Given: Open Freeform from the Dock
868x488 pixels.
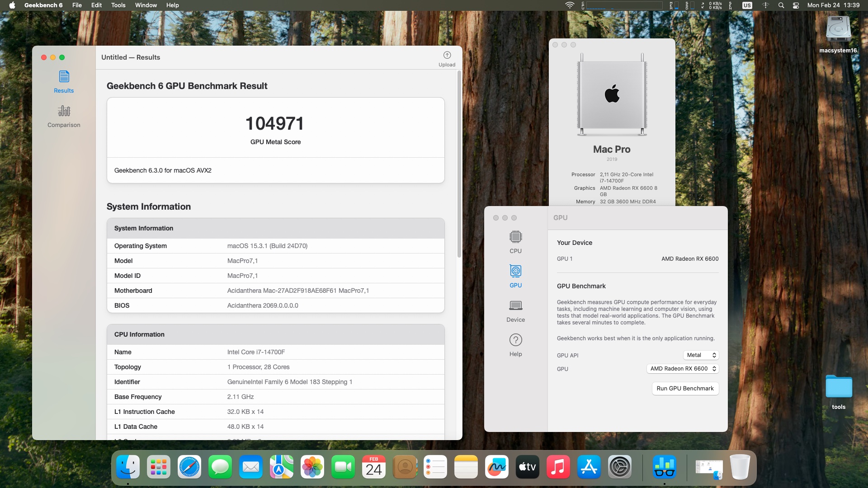Looking at the screenshot, I should (x=496, y=467).
